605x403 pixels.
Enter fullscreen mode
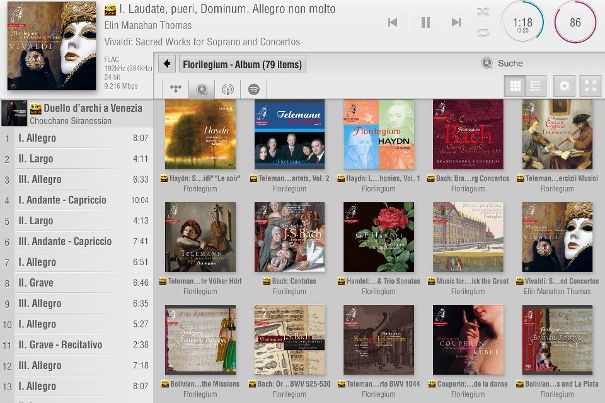[x=591, y=86]
